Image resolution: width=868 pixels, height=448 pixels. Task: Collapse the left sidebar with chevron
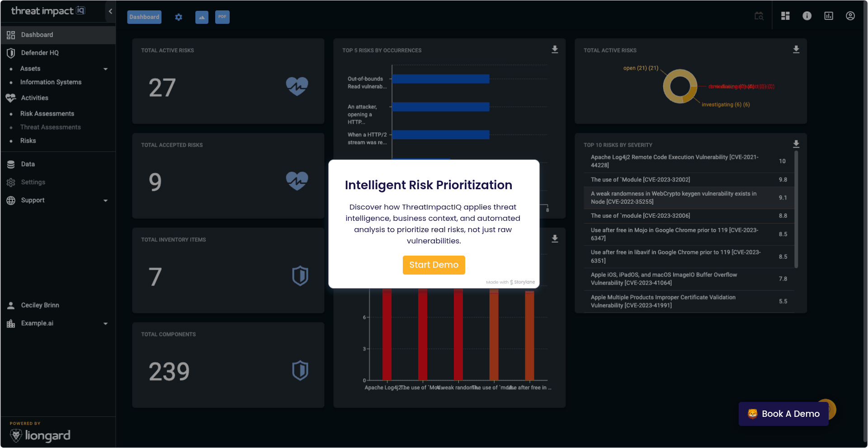[x=110, y=11]
